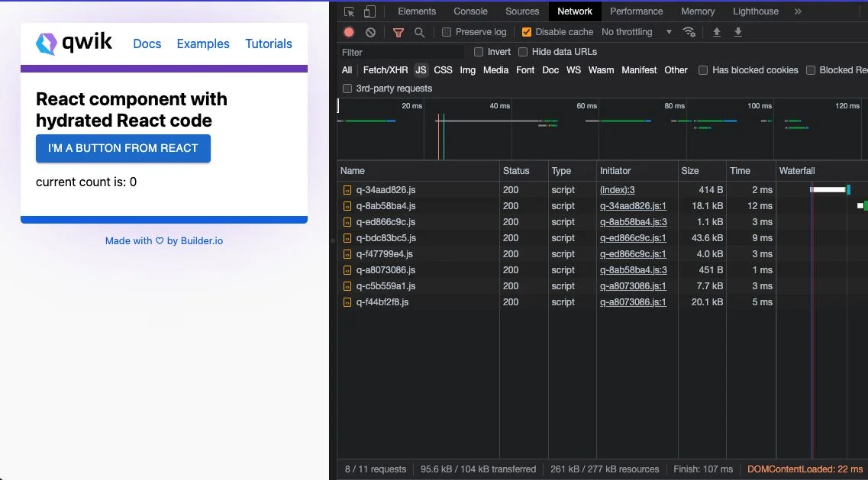This screenshot has width=868, height=480.
Task: Toggle the device toolbar icon
Action: tap(369, 11)
